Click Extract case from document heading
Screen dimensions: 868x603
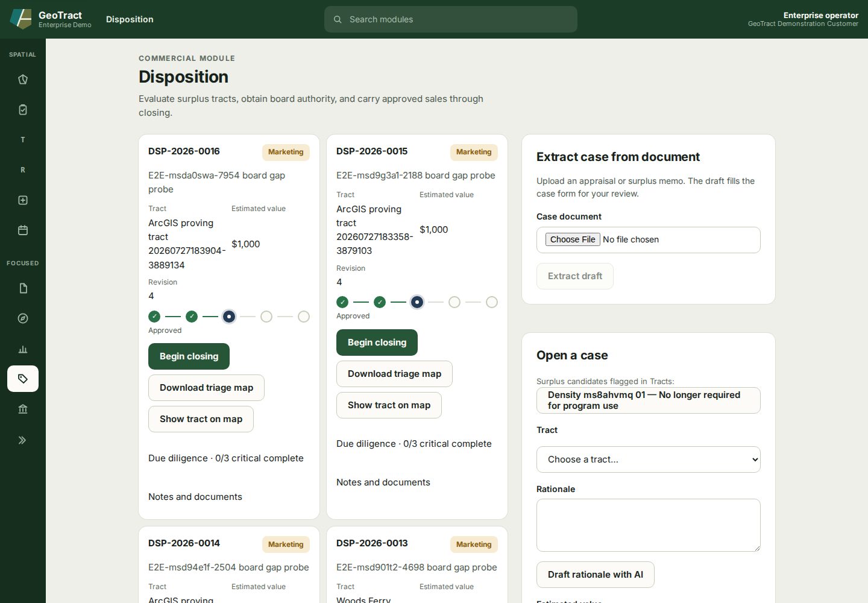click(618, 157)
